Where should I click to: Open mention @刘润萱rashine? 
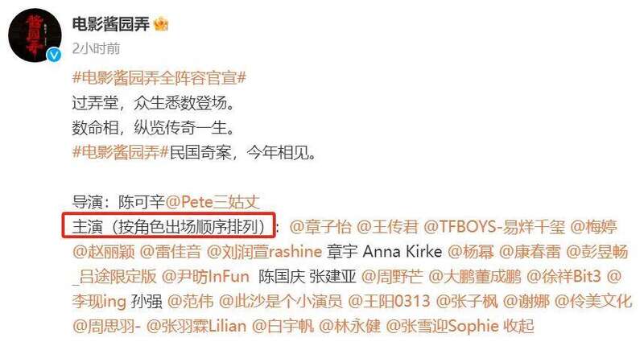pyautogui.click(x=264, y=251)
